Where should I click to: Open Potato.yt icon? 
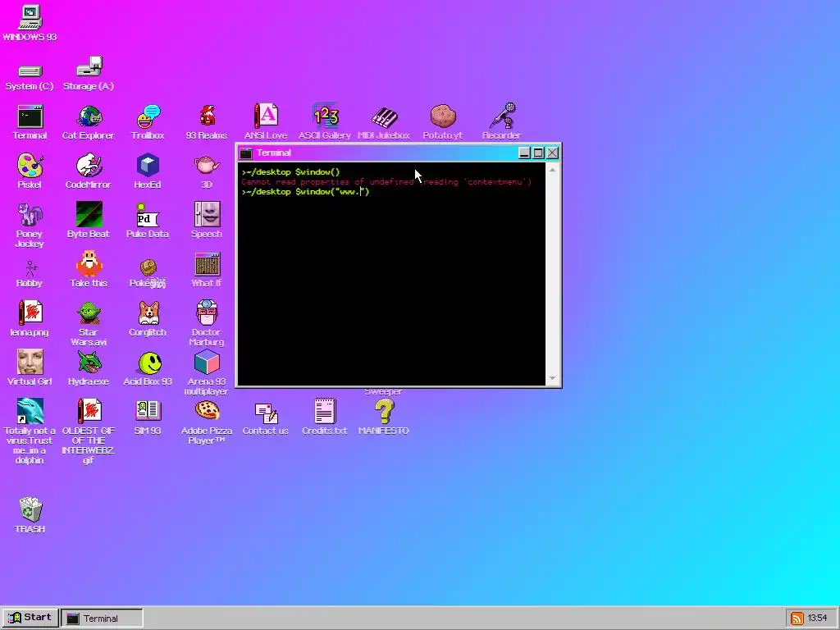442,123
